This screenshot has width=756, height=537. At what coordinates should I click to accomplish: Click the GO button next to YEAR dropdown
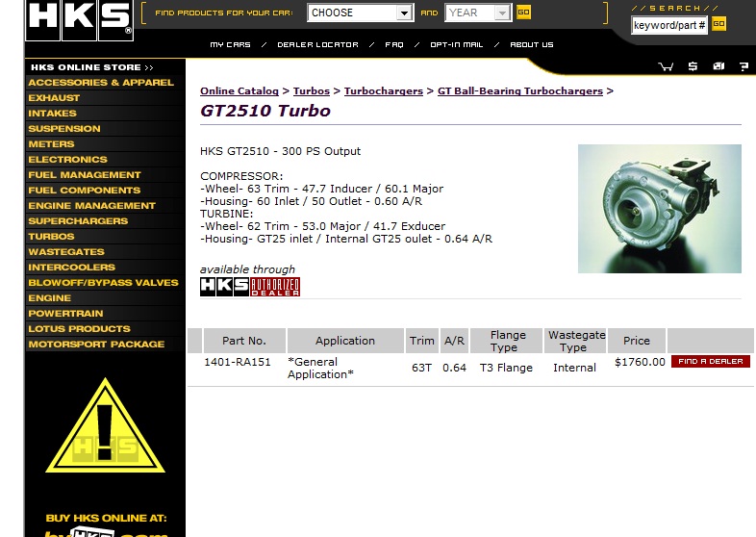523,13
